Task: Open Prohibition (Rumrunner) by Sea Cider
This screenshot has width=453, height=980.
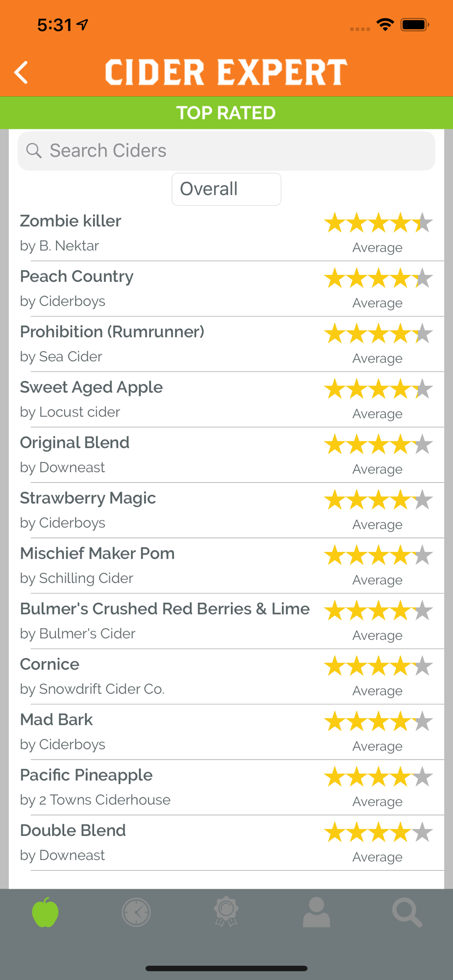Action: [226, 344]
